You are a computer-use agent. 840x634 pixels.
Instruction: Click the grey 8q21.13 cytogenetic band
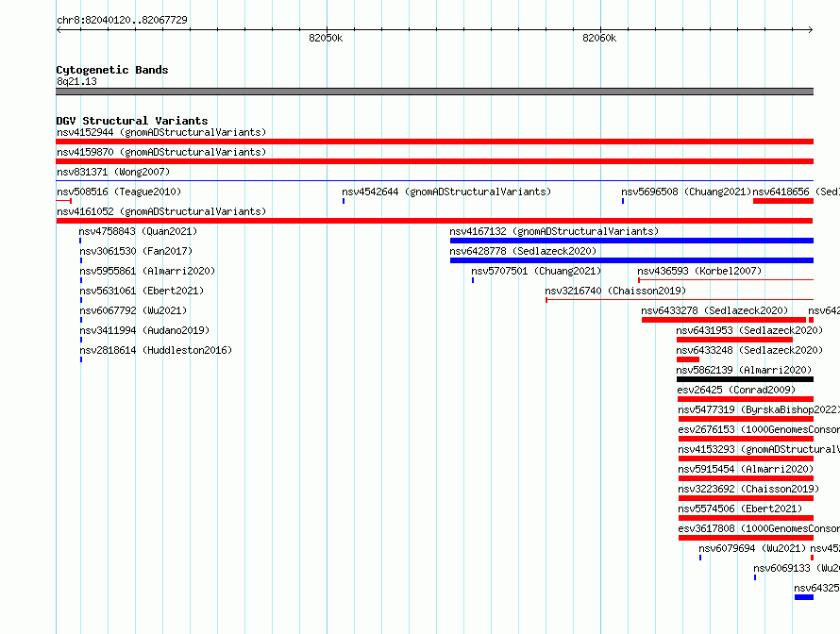[434, 92]
